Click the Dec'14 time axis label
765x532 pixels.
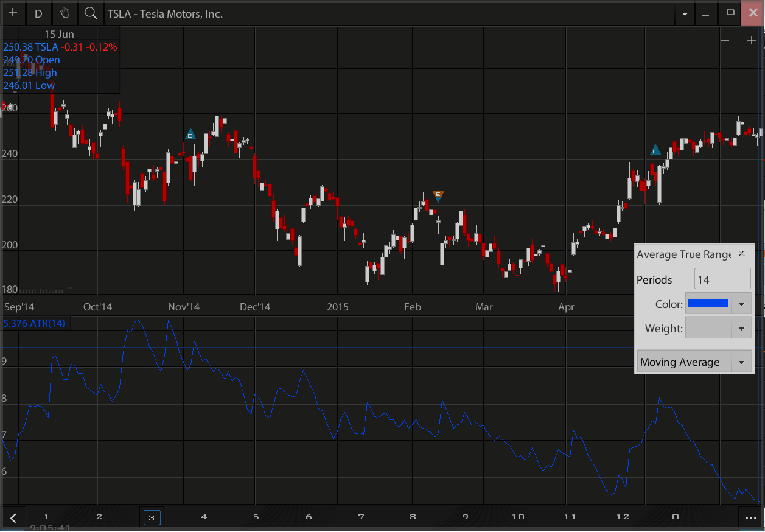tap(255, 307)
